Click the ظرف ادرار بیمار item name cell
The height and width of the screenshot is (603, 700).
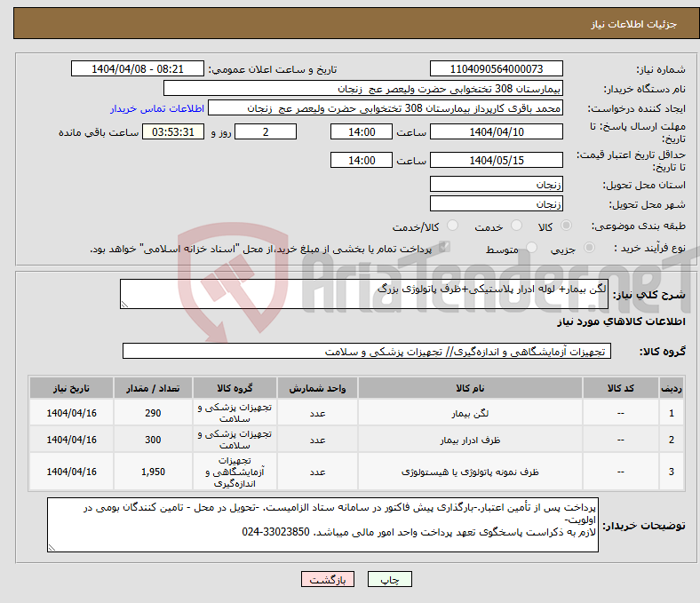pos(470,440)
